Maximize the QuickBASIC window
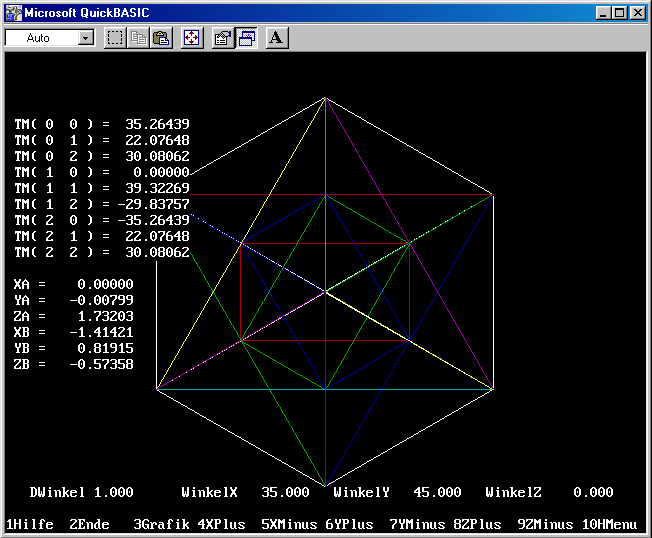The image size is (652, 538). [620, 13]
